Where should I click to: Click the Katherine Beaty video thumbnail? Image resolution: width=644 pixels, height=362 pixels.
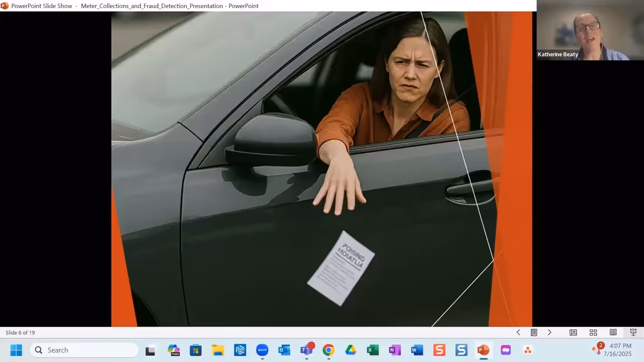590,30
